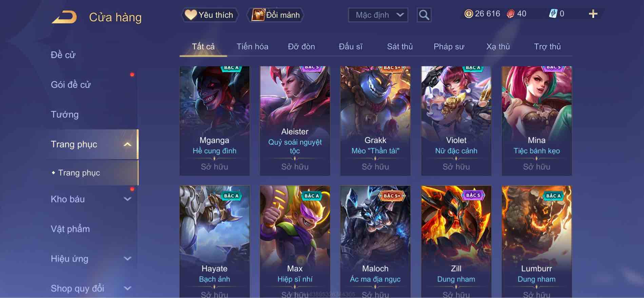Open the Đổi mảnh chest icon
644x298 pixels.
coord(258,15)
